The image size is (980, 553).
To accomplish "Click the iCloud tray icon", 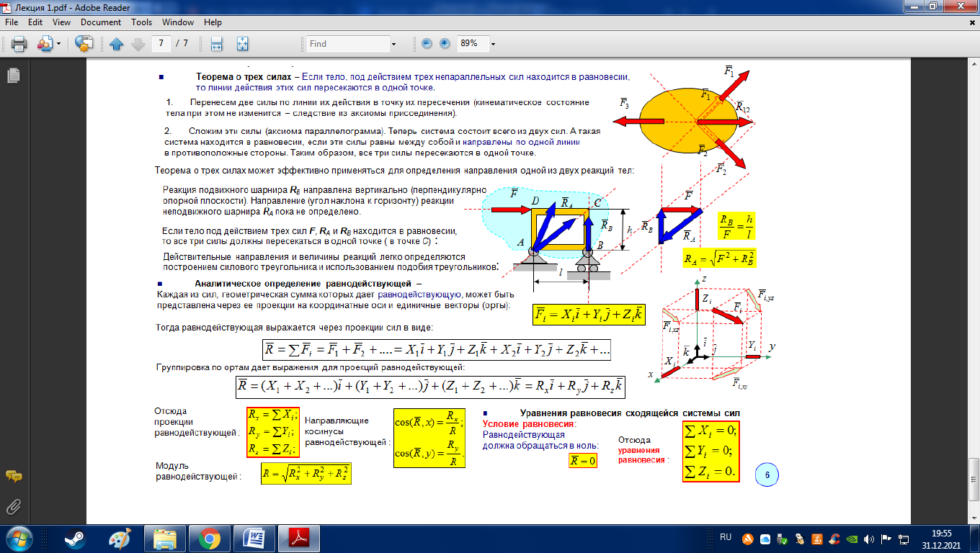I will [x=765, y=539].
